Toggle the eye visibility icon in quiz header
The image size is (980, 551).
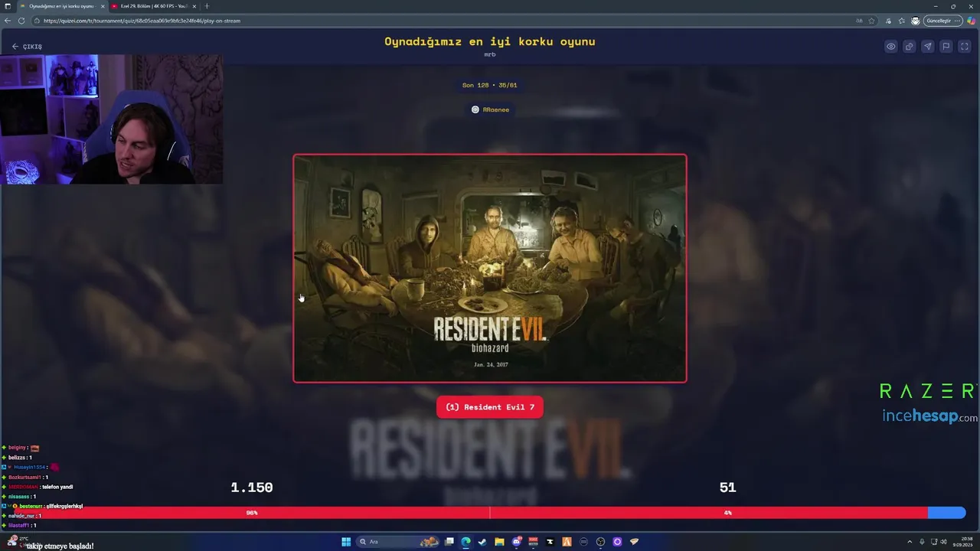click(x=891, y=47)
